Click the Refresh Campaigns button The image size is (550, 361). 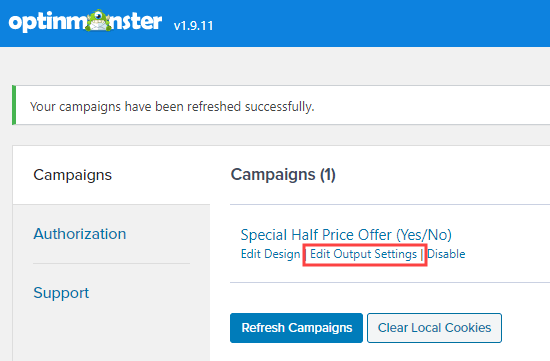296,328
